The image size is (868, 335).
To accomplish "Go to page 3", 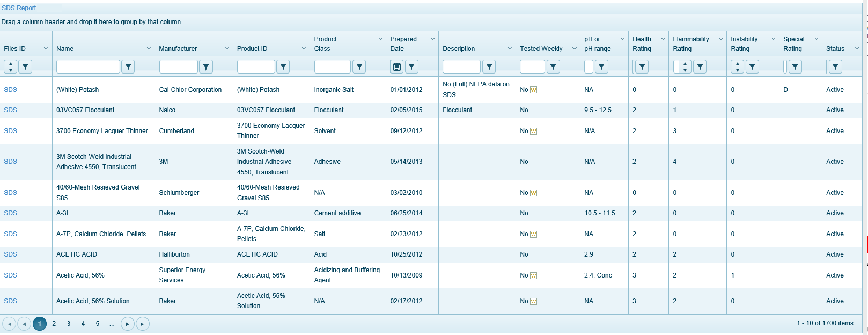I will pos(69,324).
